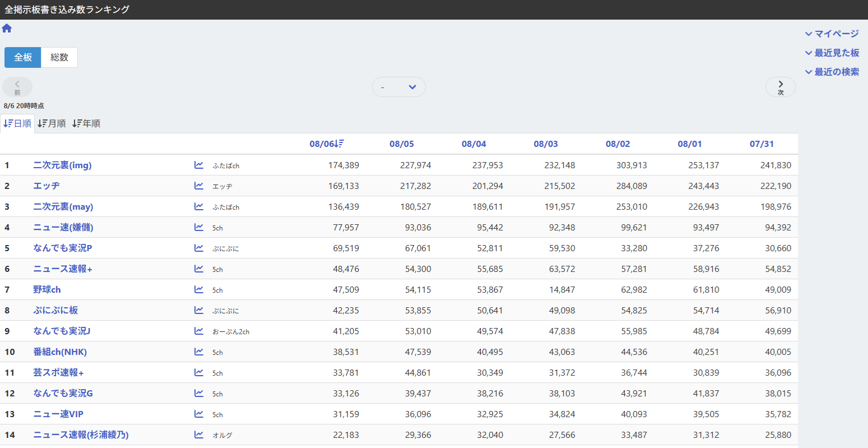
Task: Sort by 08/02 column header
Action: [618, 144]
